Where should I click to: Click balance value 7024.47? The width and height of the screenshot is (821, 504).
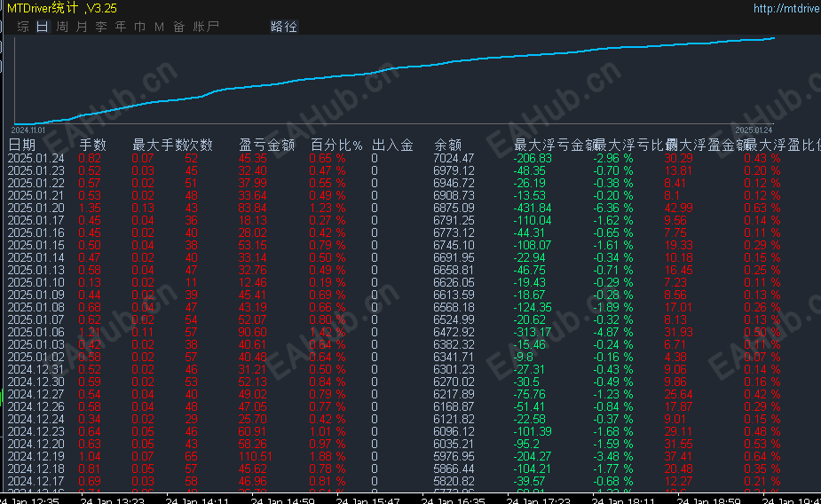(x=454, y=158)
